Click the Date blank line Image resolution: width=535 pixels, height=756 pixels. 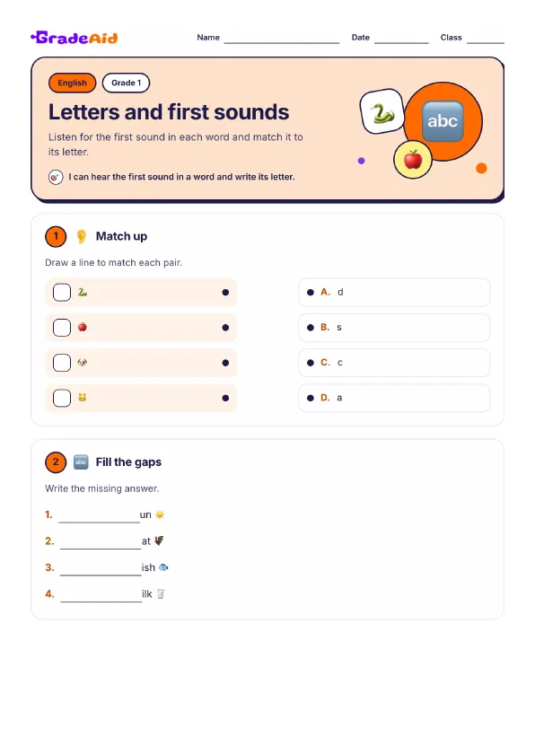(401, 39)
